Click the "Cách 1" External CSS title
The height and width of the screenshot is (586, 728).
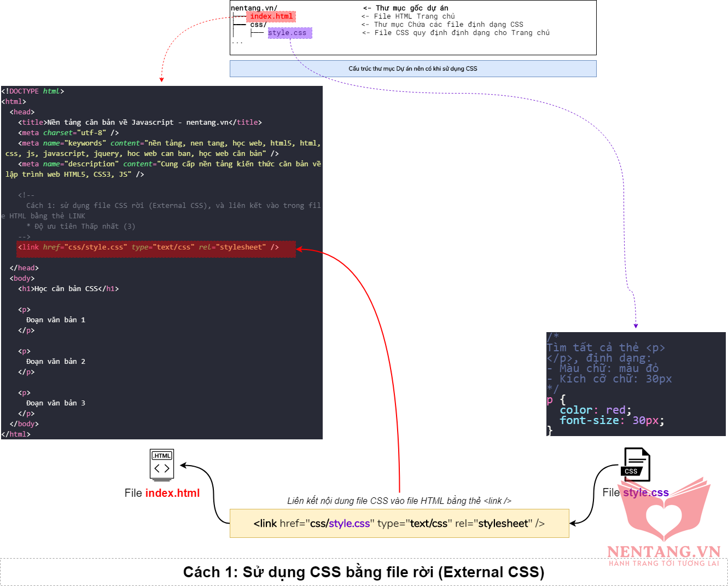coord(364,572)
